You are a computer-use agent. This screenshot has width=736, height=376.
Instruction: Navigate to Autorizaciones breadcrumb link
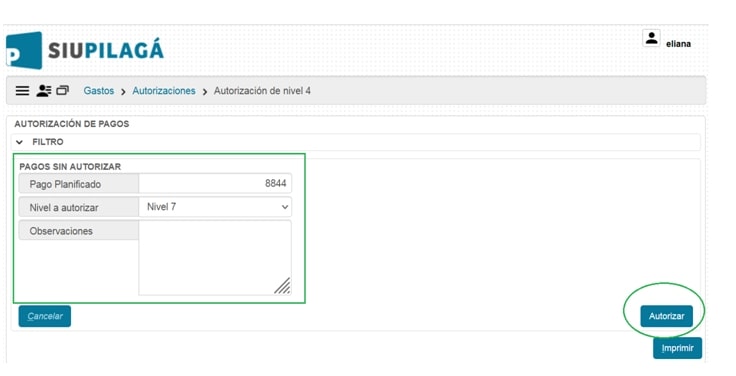[164, 91]
